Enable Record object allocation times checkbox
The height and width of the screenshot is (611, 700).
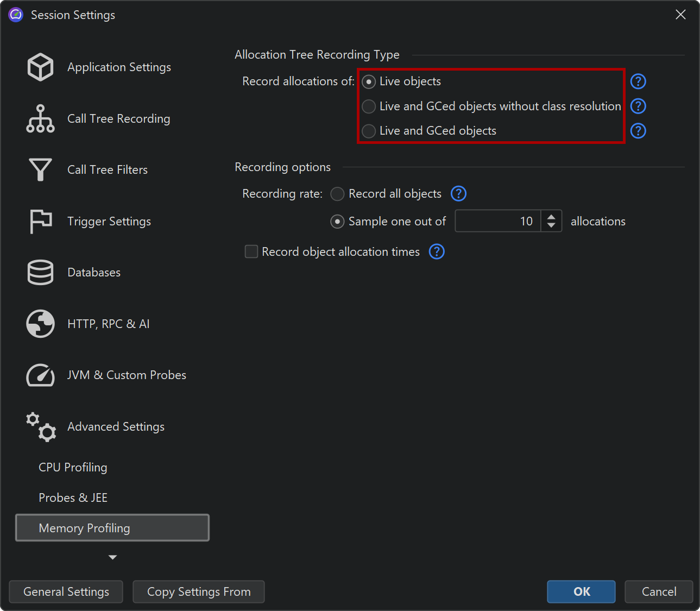click(x=251, y=252)
